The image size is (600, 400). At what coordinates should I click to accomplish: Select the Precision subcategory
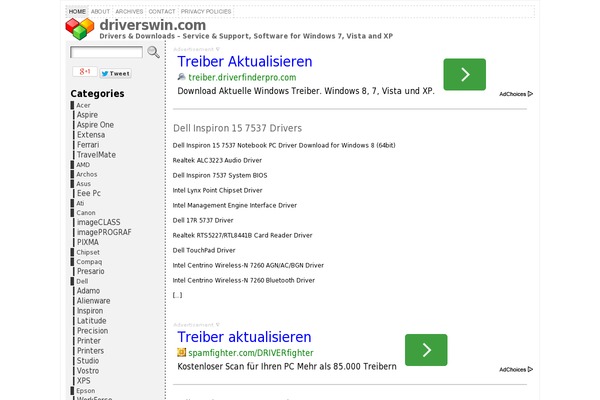click(92, 331)
